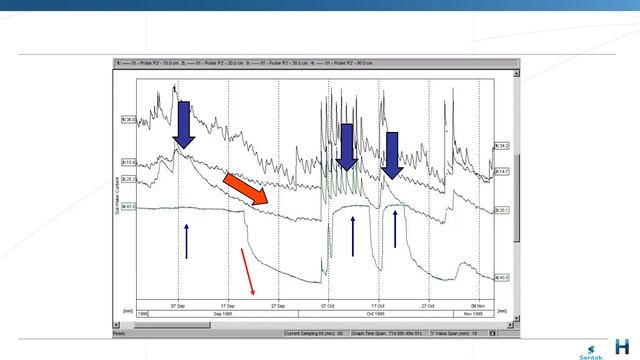This screenshot has width=640, height=360.
Task: Click the 07 Sep date label
Action: point(178,306)
